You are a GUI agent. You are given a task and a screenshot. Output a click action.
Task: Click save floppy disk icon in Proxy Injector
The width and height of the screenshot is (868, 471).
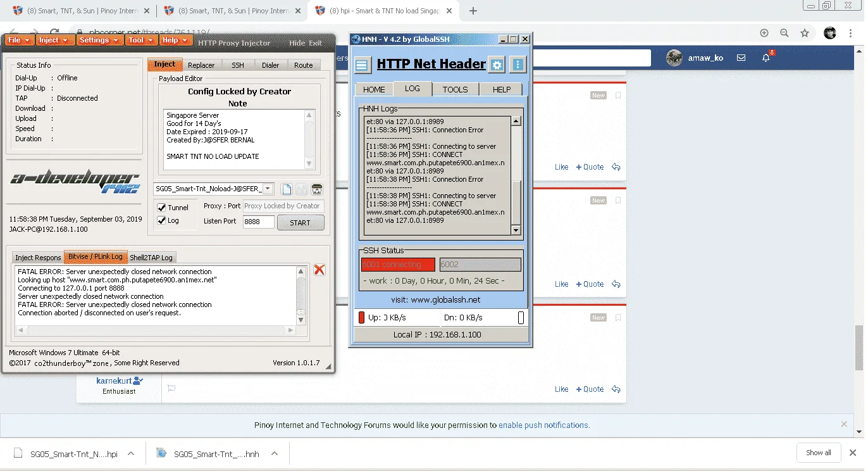click(302, 189)
